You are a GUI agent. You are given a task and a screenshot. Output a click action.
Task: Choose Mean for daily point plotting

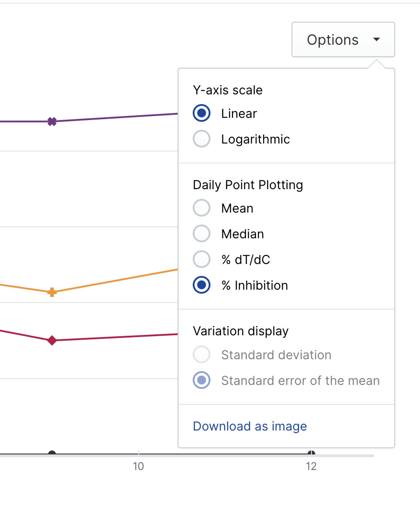(202, 208)
